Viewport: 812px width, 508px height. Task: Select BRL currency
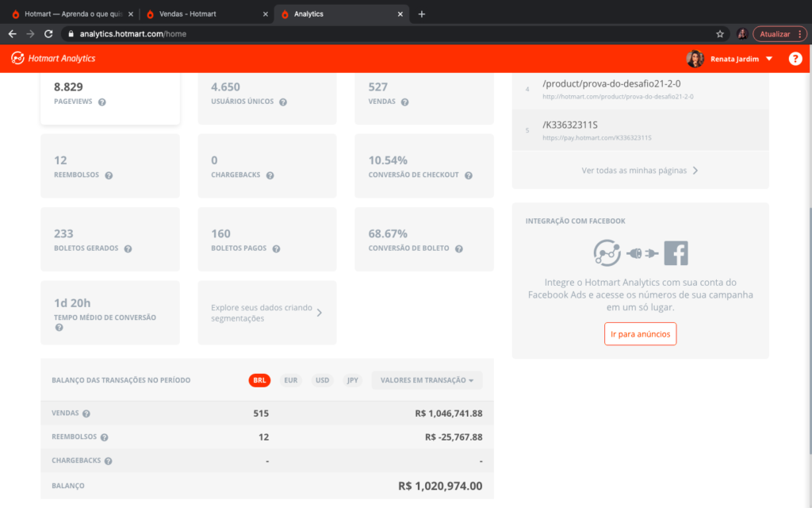[x=259, y=380]
